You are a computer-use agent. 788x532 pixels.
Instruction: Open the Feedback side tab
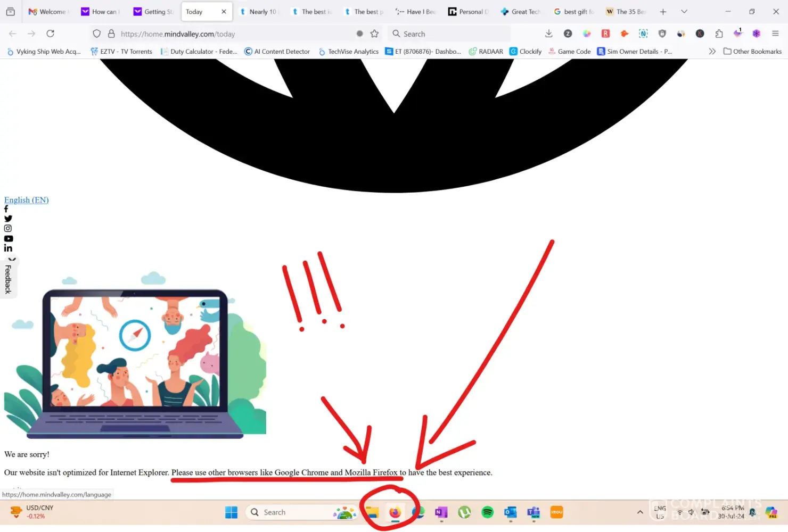pyautogui.click(x=8, y=279)
